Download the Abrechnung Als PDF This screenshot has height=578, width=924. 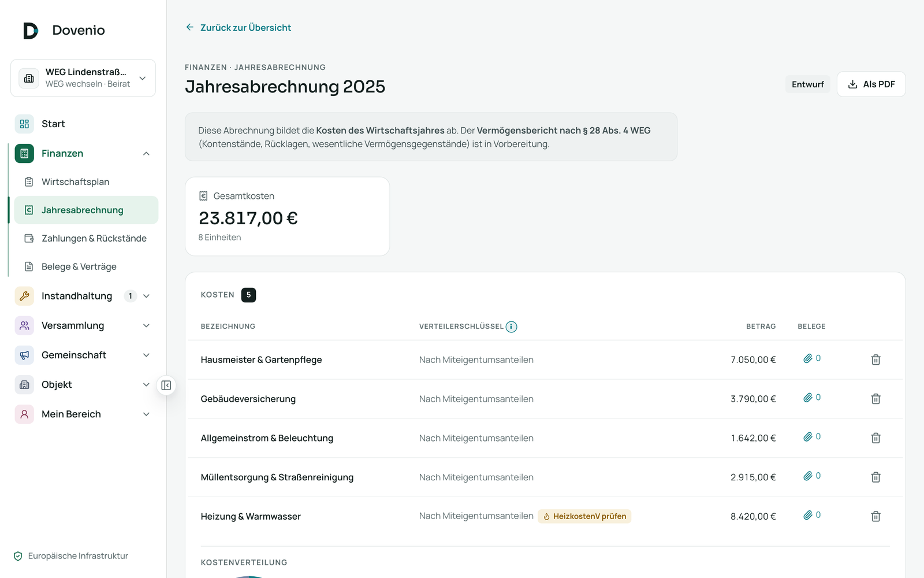[x=871, y=84]
